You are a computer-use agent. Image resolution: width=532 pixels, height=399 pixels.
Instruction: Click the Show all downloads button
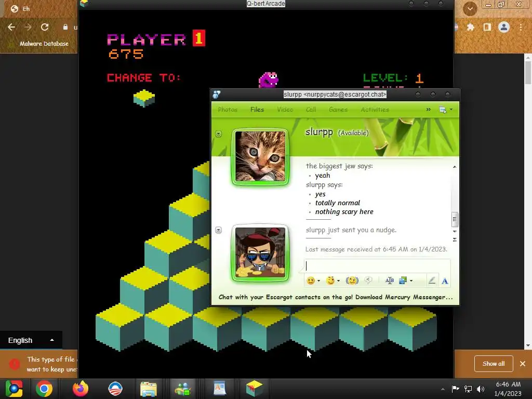(494, 364)
